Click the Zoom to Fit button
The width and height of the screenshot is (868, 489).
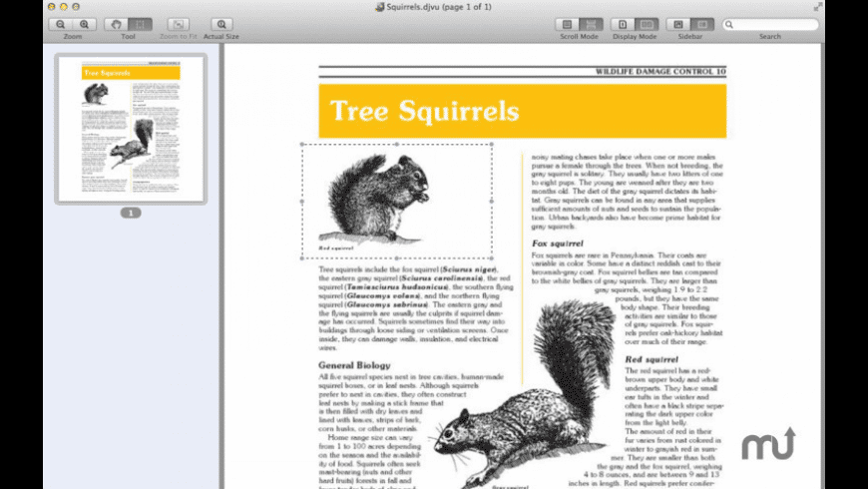click(x=179, y=24)
